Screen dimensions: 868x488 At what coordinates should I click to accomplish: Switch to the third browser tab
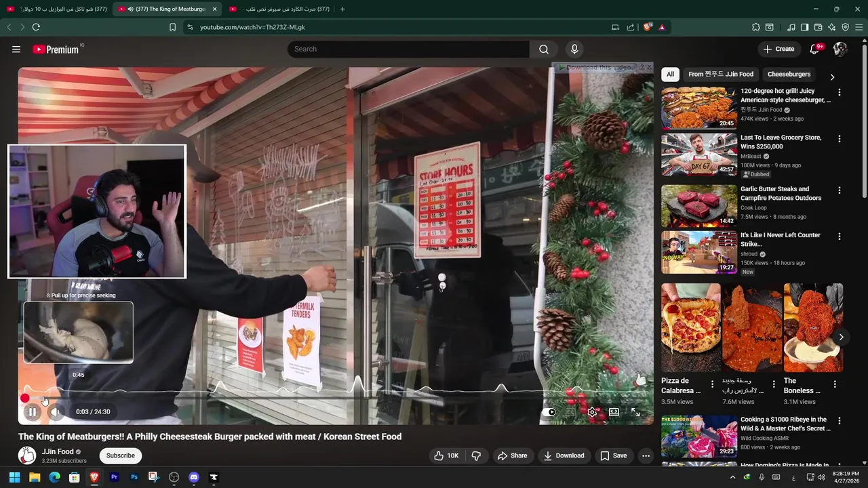tap(279, 9)
